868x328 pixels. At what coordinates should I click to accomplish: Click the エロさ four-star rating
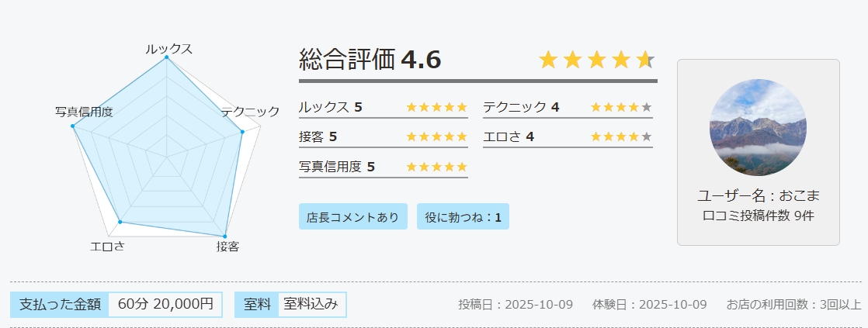[x=620, y=137]
